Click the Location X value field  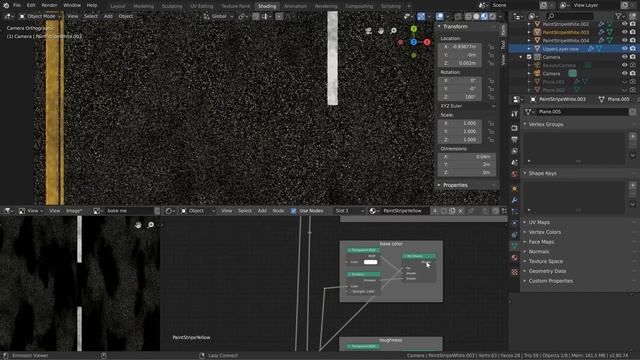pyautogui.click(x=460, y=47)
